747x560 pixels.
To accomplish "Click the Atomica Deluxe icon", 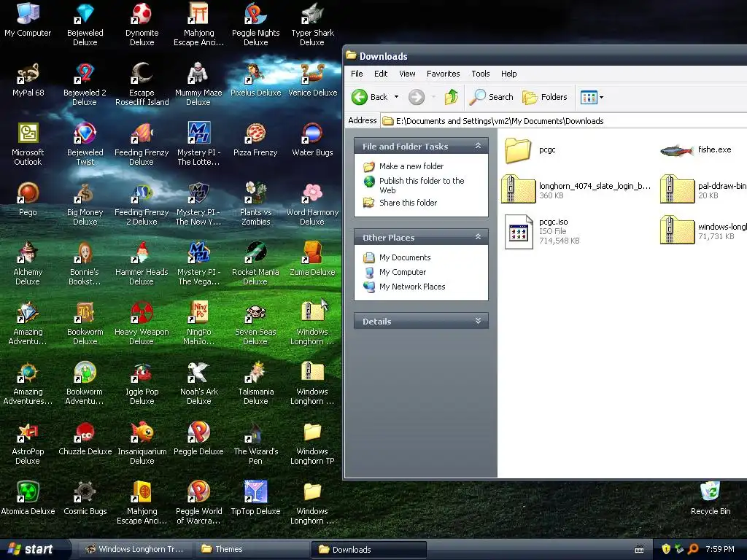I will (x=28, y=499).
